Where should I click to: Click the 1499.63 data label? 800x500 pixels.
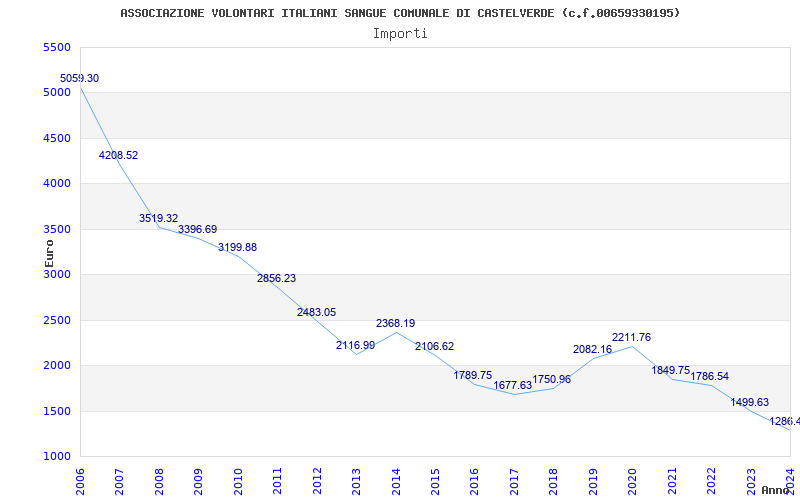coord(749,403)
